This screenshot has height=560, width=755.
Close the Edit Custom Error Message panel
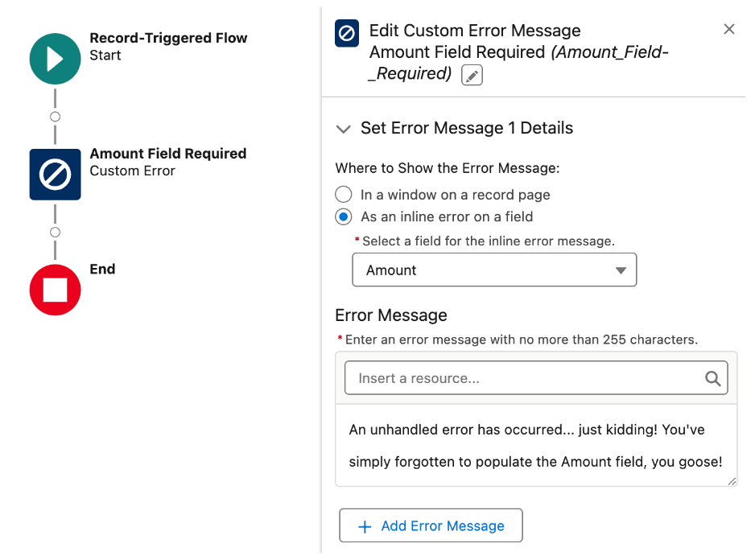(x=729, y=30)
